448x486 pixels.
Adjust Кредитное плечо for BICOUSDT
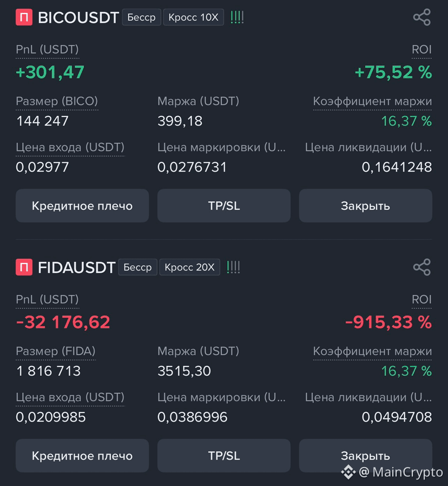(82, 206)
